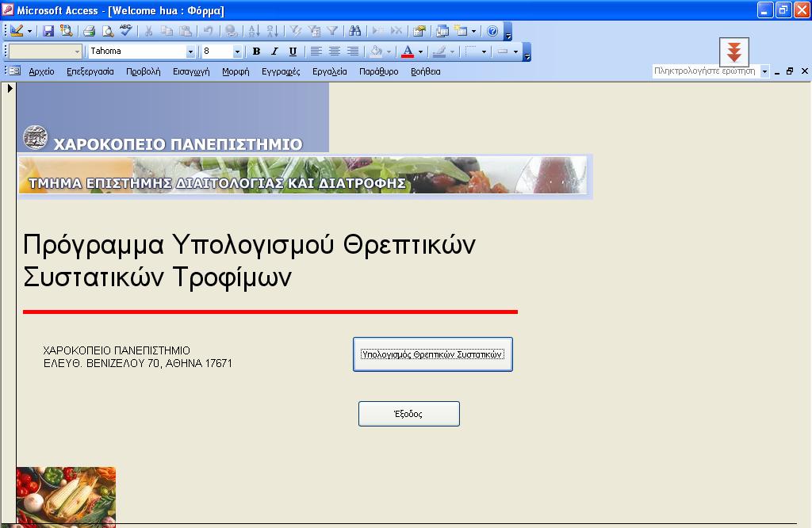Click the form control-menu icon beside Αρχείο
Screen dimensions: 812x528
[15, 71]
